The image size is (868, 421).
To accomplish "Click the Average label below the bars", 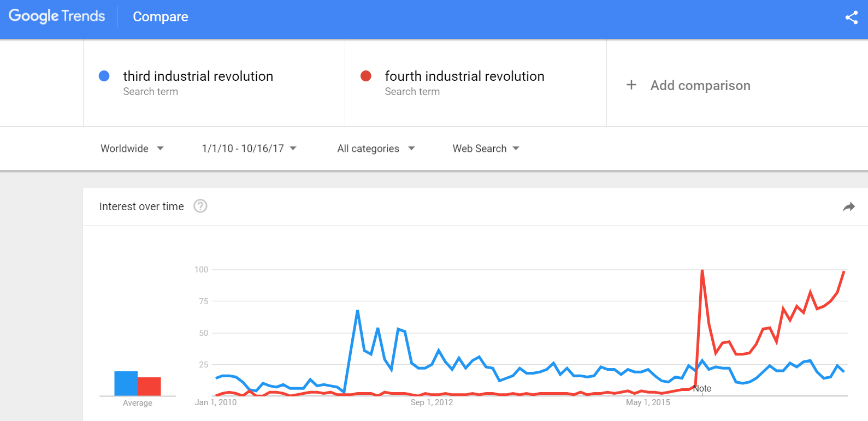I will pyautogui.click(x=137, y=403).
